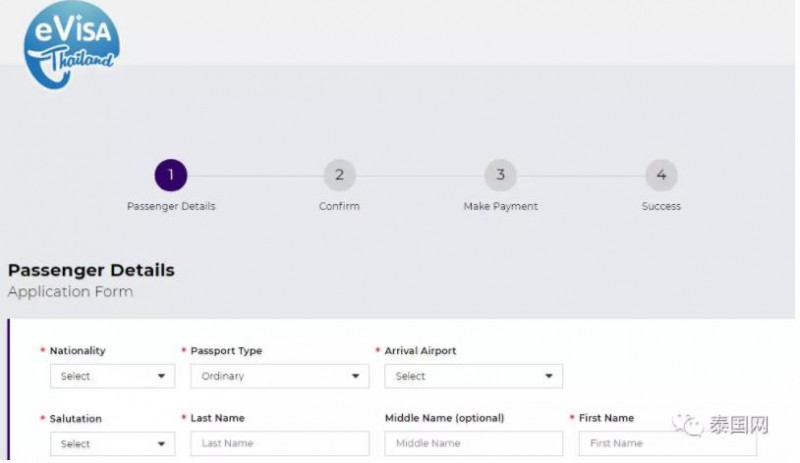Jump to step 3 Make Payment circle
Viewport: 800px width, 463px height.
tap(501, 175)
